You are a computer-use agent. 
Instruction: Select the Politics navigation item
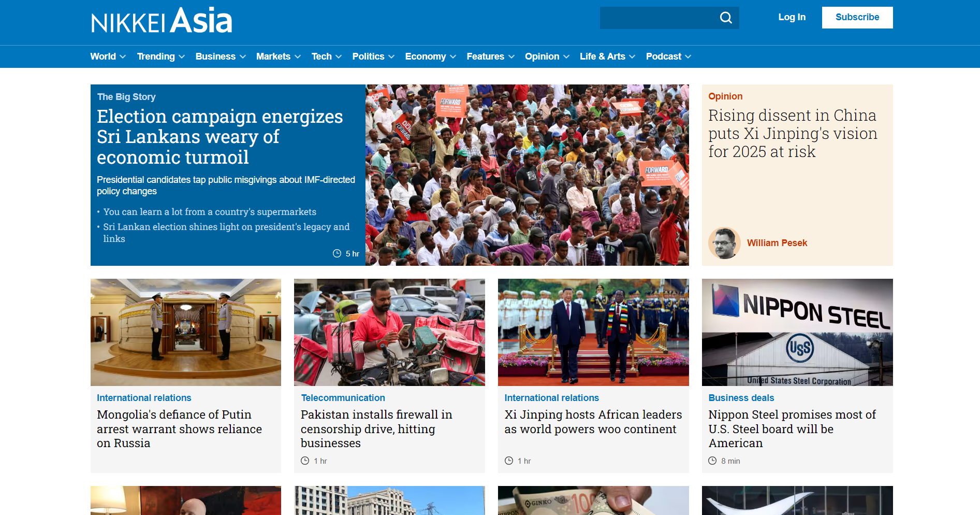[x=368, y=56]
